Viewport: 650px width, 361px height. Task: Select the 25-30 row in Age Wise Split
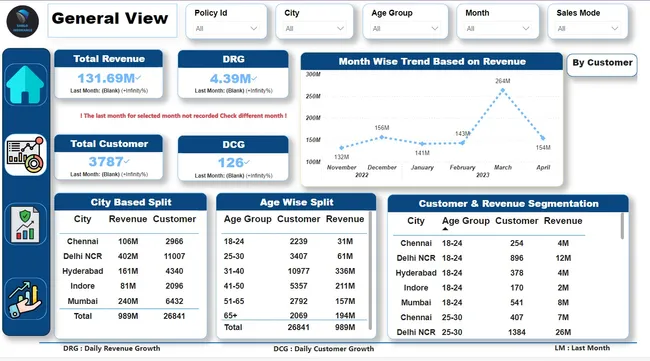point(293,256)
